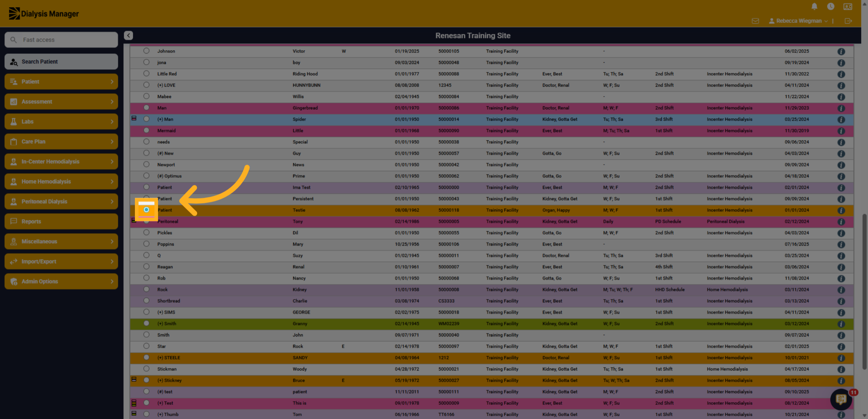Open the Reports sidebar item

point(61,222)
